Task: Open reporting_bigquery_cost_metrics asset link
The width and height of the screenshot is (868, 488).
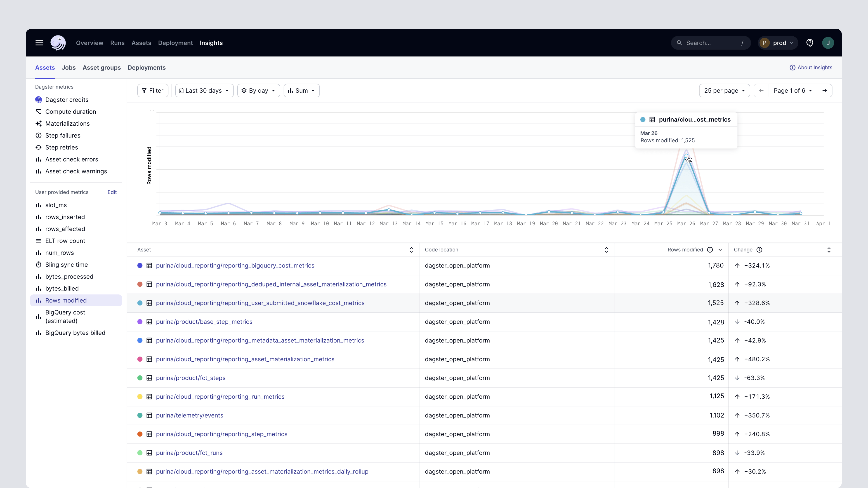Action: coord(235,265)
